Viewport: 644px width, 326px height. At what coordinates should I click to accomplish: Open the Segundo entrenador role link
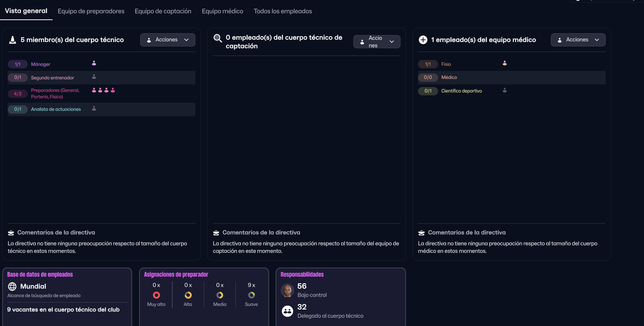53,78
